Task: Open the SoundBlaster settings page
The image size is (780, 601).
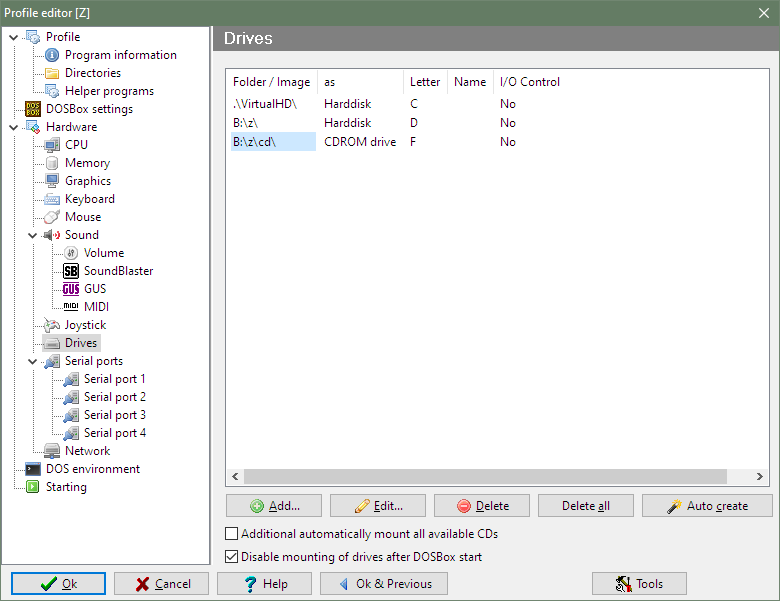Action: (118, 271)
